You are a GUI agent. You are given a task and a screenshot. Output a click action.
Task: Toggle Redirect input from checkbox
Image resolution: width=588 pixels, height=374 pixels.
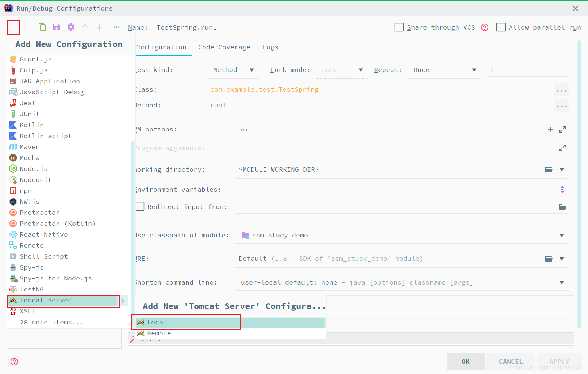pyautogui.click(x=140, y=206)
